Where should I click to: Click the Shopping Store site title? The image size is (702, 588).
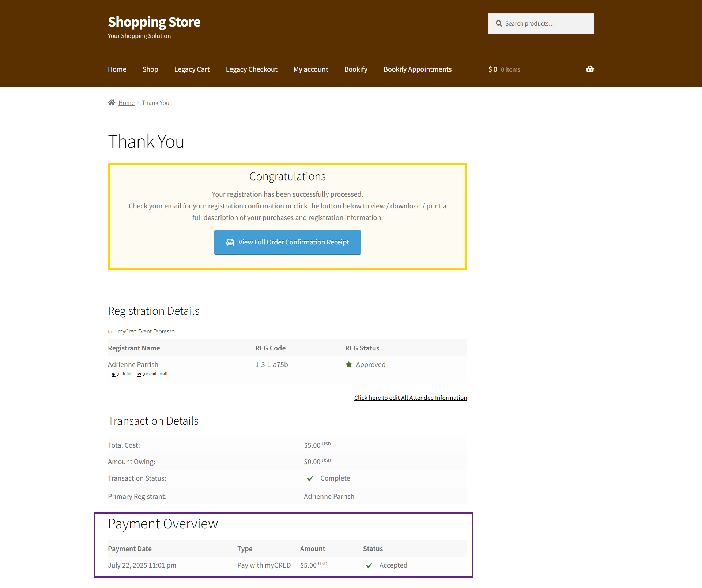tap(154, 22)
